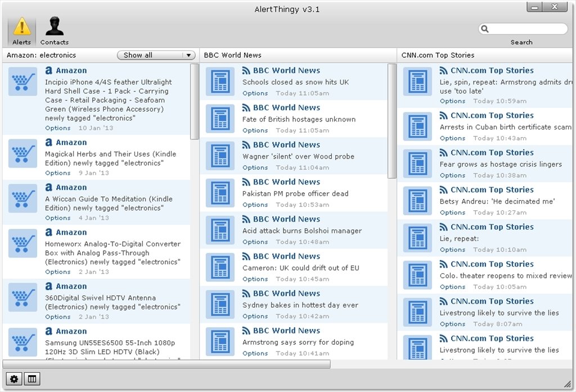Read 'Schools closed as snow hits UK' headline
This screenshot has width=576, height=392.
295,82
